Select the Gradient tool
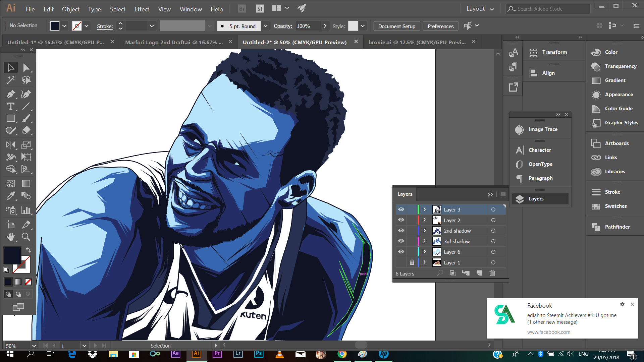The height and width of the screenshot is (362, 644). point(26,183)
